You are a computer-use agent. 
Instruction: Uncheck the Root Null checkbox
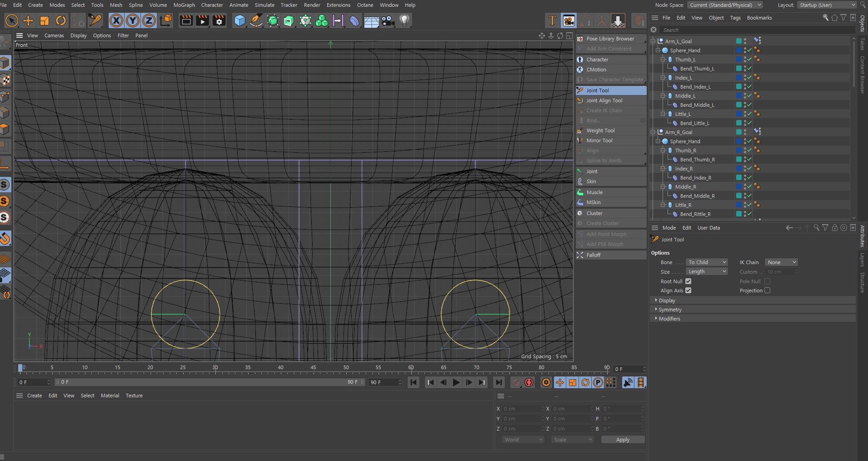tap(688, 281)
